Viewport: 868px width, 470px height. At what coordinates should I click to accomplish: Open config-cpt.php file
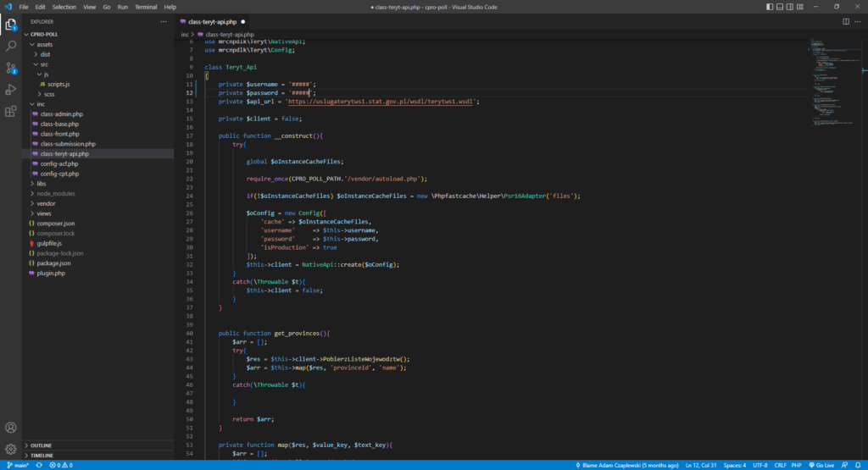(98, 174)
